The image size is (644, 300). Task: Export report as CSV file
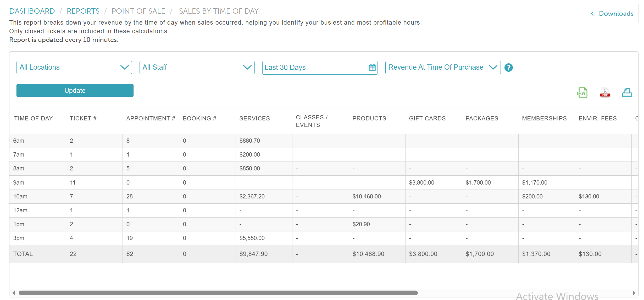[x=582, y=93]
